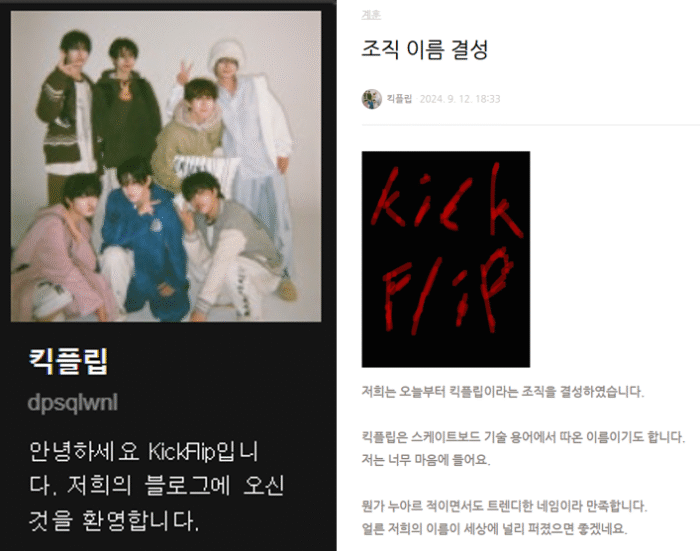The height and width of the screenshot is (551, 700).
Task: Click the author avatar icon beside 킥플립
Action: pos(371,99)
